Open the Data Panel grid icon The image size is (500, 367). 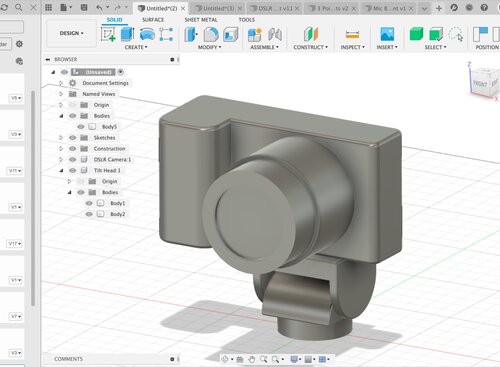point(49,7)
